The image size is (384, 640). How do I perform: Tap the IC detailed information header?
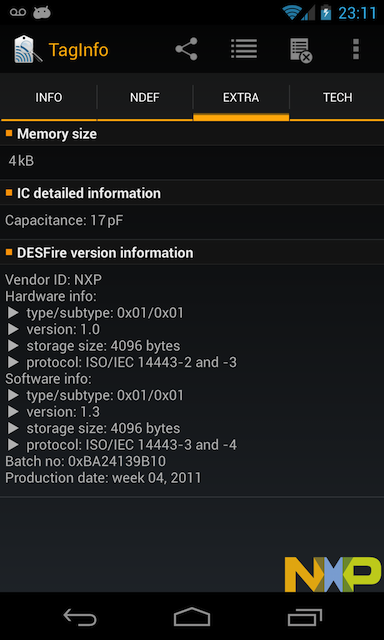pyautogui.click(x=192, y=193)
